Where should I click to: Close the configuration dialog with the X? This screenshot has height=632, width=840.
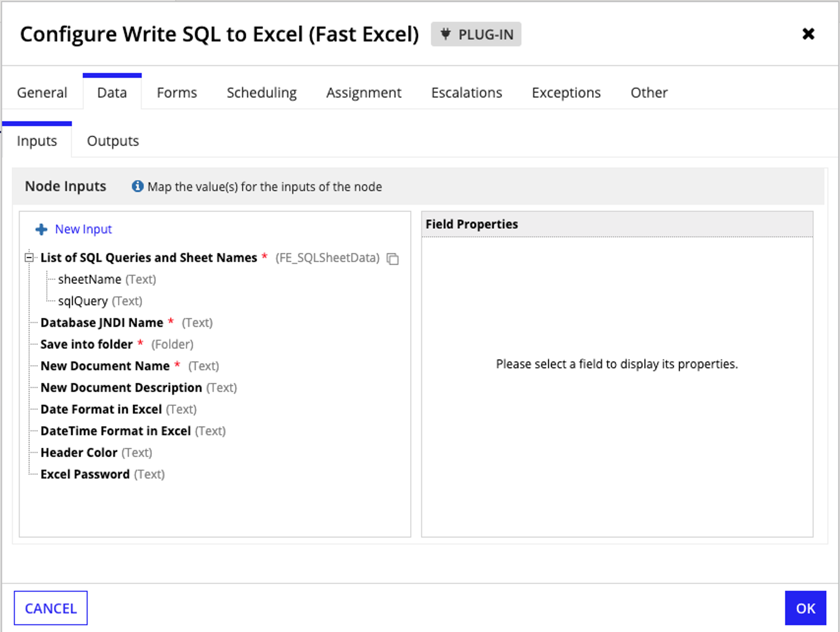(808, 34)
